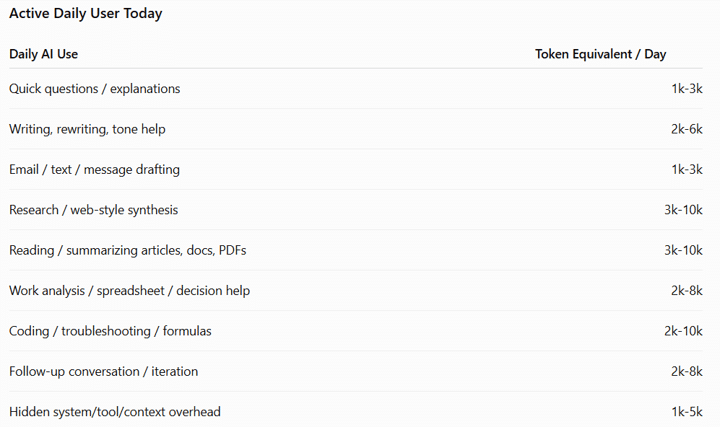Click the 1k-3k value for Quick questions
This screenshot has height=427, width=720.
coord(687,89)
